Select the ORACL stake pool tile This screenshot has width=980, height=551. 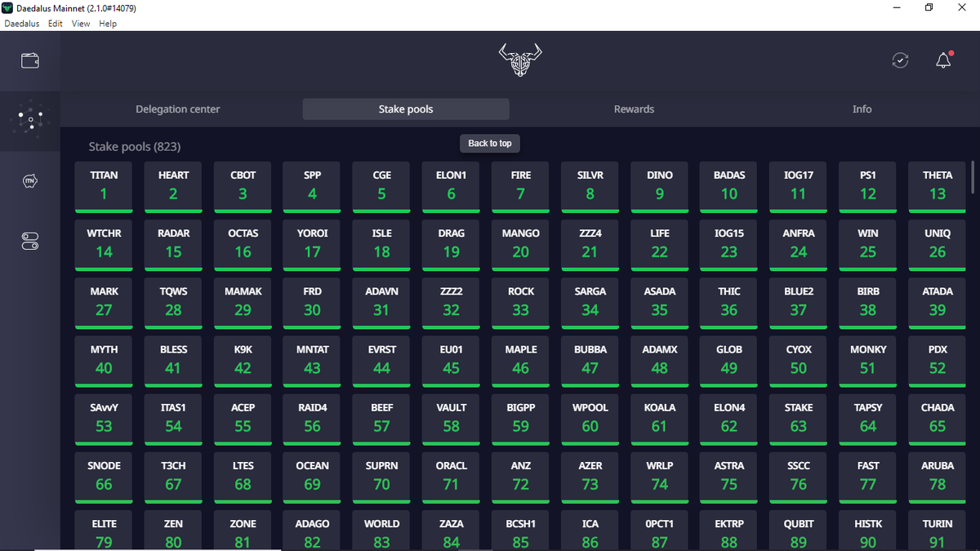451,478
